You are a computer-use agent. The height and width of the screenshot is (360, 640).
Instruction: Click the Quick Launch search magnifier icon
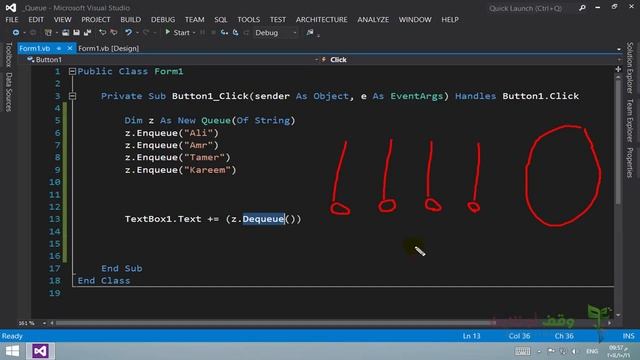pyautogui.click(x=582, y=8)
